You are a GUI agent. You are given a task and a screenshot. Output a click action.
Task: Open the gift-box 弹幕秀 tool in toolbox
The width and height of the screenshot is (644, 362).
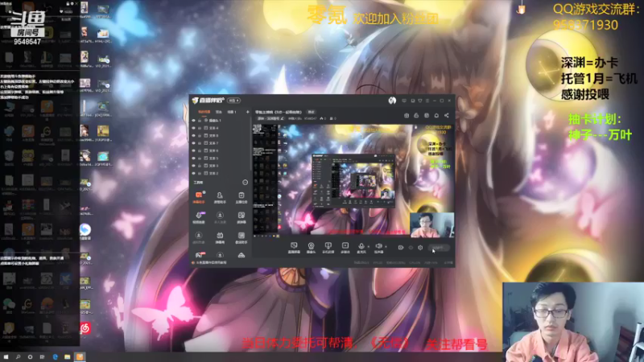tap(220, 237)
